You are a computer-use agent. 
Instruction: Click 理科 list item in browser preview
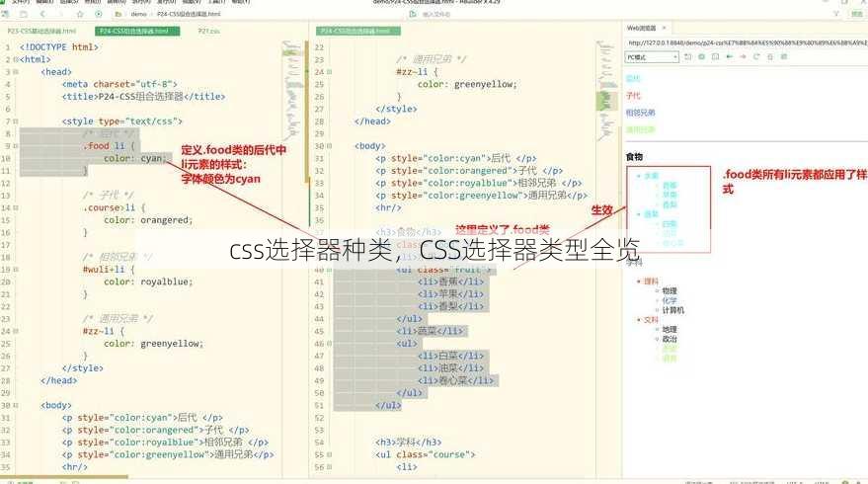pos(651,282)
